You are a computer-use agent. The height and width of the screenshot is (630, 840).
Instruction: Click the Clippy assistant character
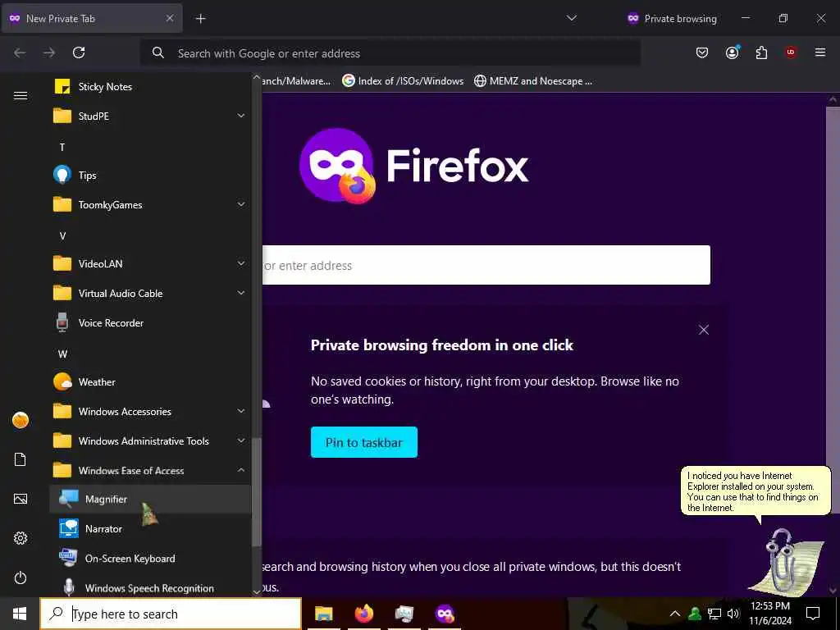787,561
